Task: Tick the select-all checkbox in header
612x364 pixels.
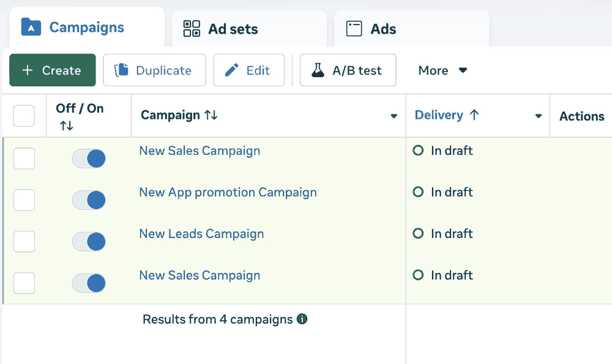Action: (24, 116)
